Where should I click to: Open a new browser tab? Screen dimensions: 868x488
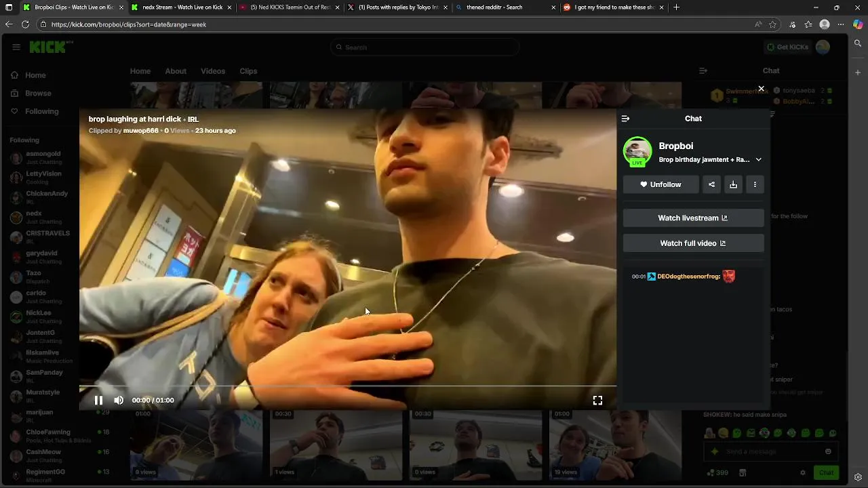click(676, 7)
